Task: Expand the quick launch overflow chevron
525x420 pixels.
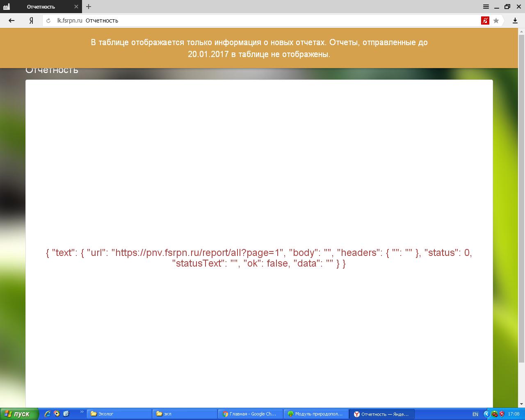Action: [82, 412]
